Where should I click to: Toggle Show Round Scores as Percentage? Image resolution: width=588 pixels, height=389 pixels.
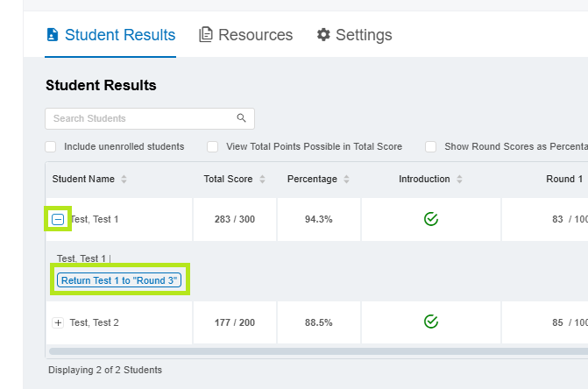tap(431, 146)
